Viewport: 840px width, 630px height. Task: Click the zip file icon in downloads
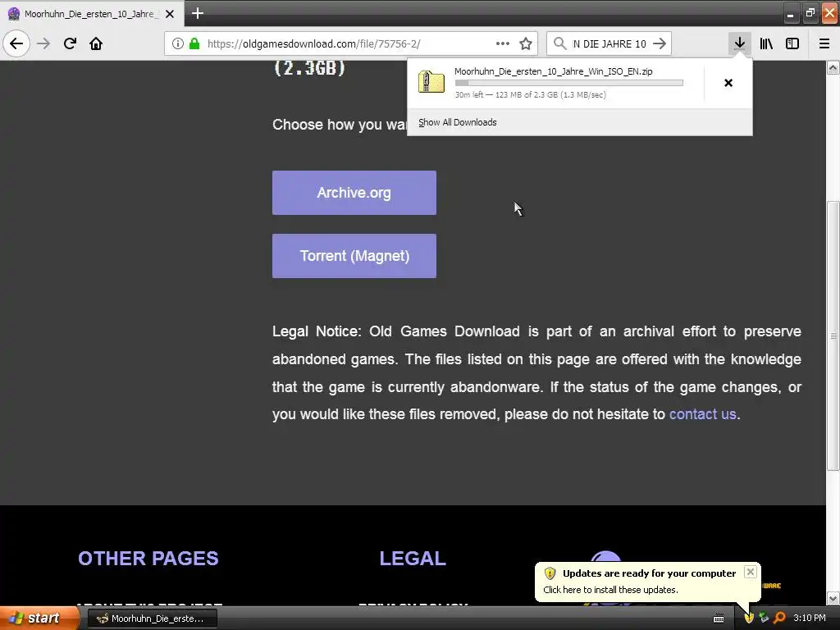(431, 82)
